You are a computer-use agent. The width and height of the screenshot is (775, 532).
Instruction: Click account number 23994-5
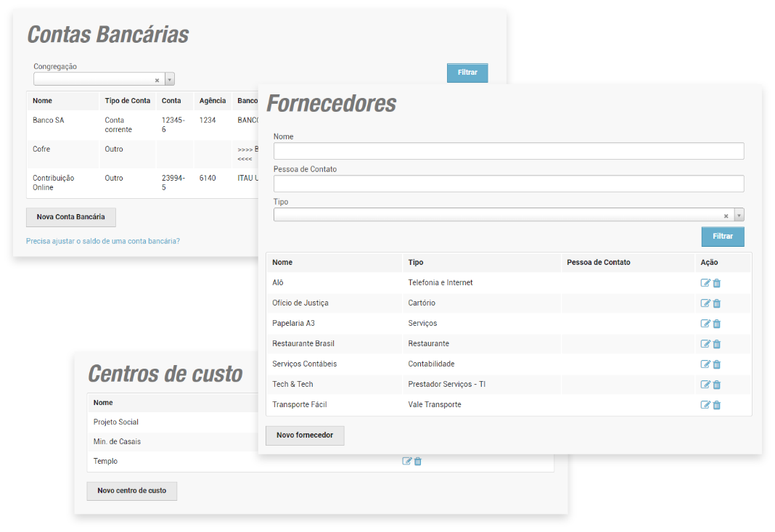(x=173, y=182)
